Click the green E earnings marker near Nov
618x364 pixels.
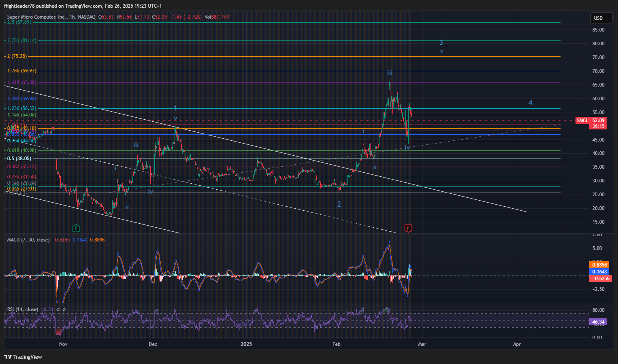click(x=76, y=228)
